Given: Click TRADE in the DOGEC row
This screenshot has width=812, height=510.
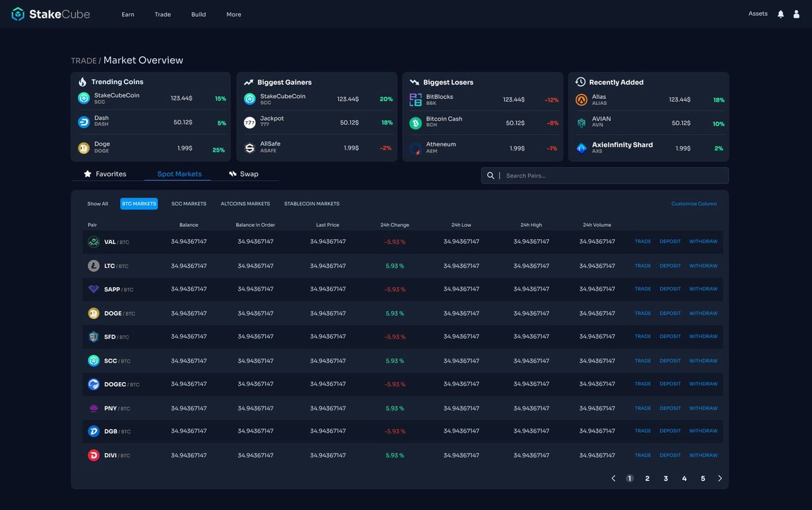Looking at the screenshot, I should (x=643, y=384).
